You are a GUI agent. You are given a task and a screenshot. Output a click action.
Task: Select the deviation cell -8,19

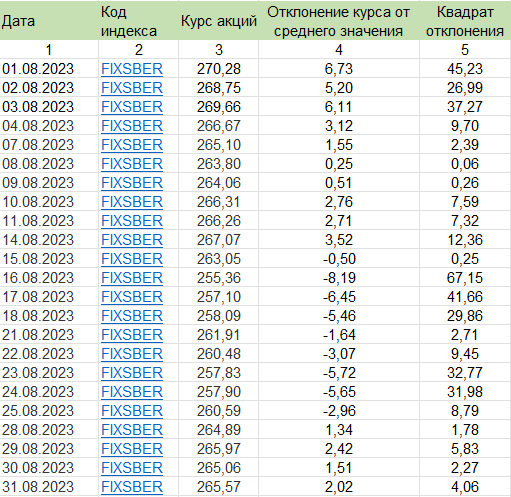click(x=339, y=278)
